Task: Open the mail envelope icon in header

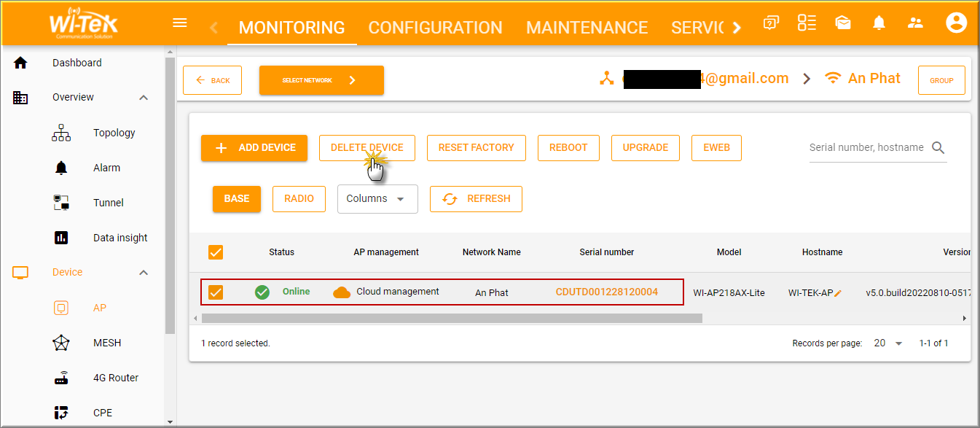Action: coord(843,23)
